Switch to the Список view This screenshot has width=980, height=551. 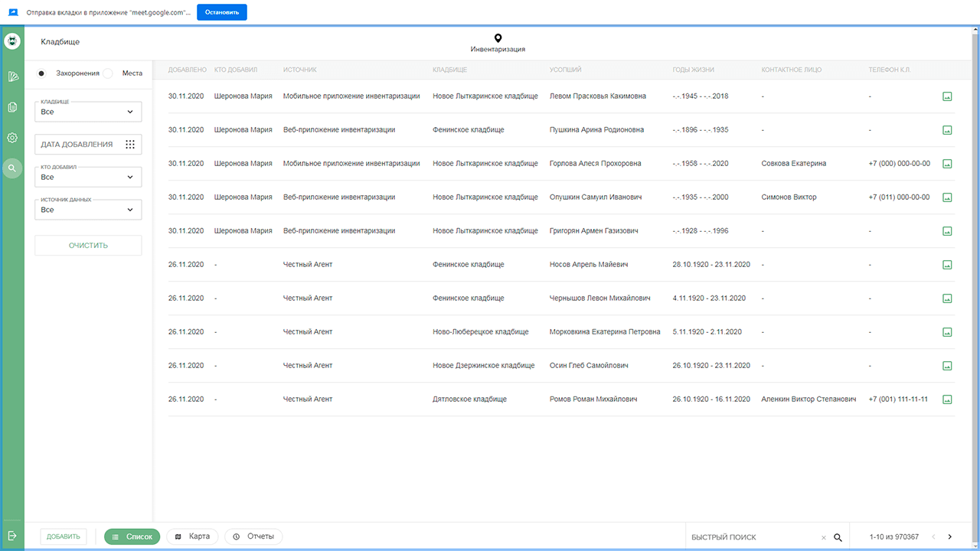132,536
